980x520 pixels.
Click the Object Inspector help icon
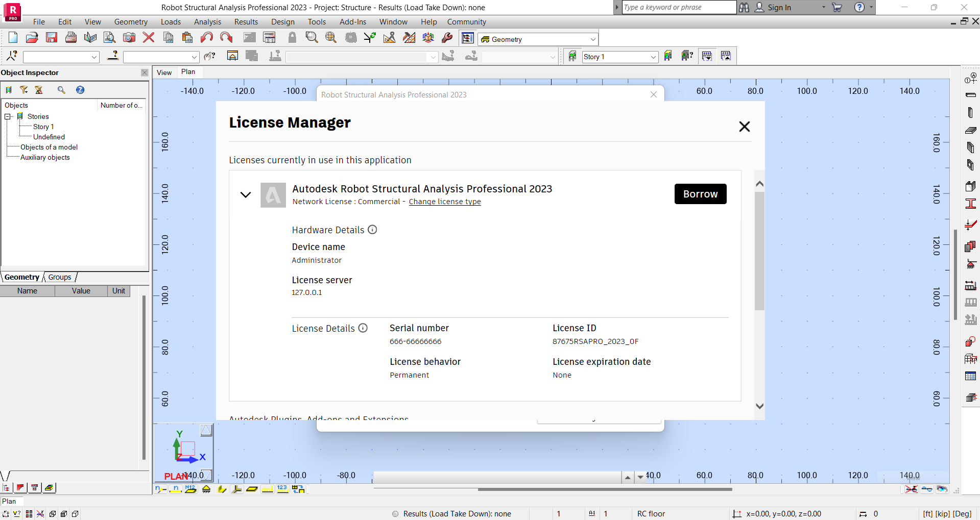point(80,90)
